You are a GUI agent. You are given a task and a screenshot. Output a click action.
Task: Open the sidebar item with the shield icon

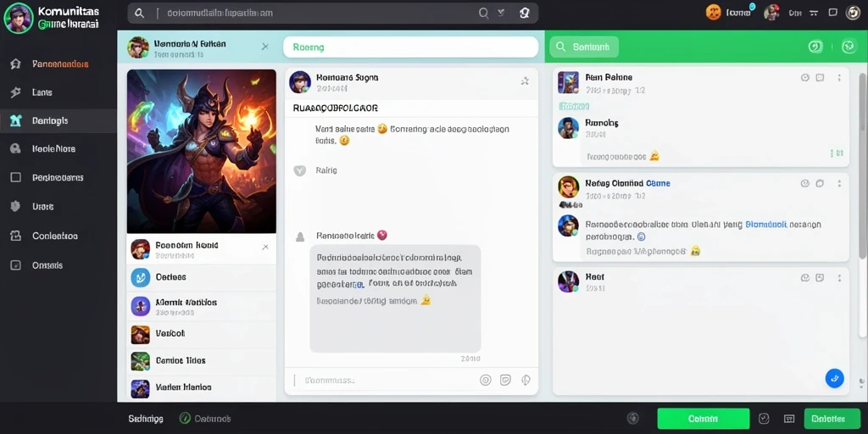(x=58, y=207)
